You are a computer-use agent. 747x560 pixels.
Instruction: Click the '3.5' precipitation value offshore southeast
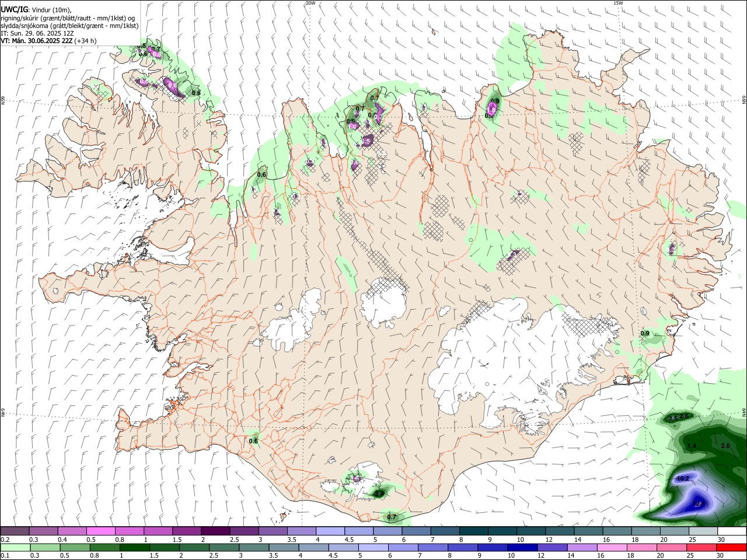672,418
